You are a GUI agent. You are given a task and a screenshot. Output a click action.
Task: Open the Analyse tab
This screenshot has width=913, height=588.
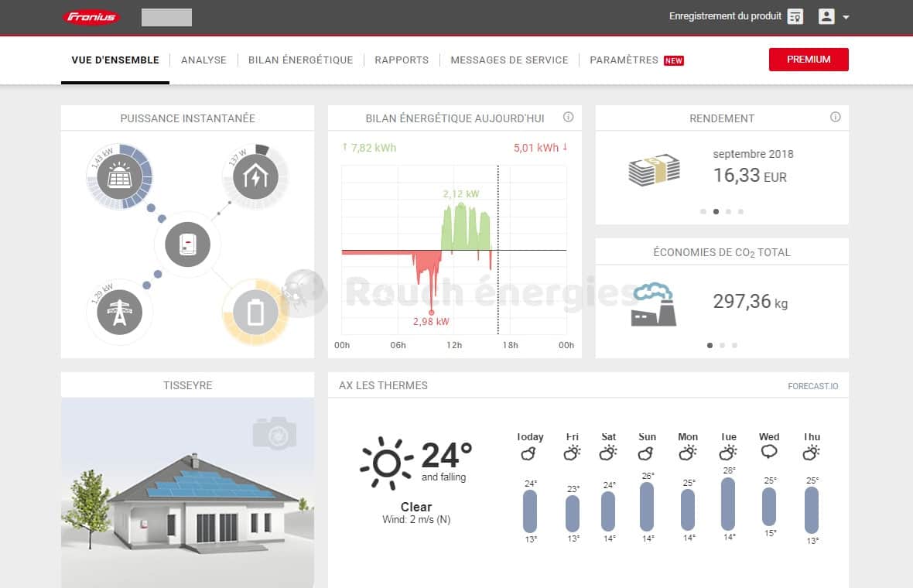coord(203,60)
